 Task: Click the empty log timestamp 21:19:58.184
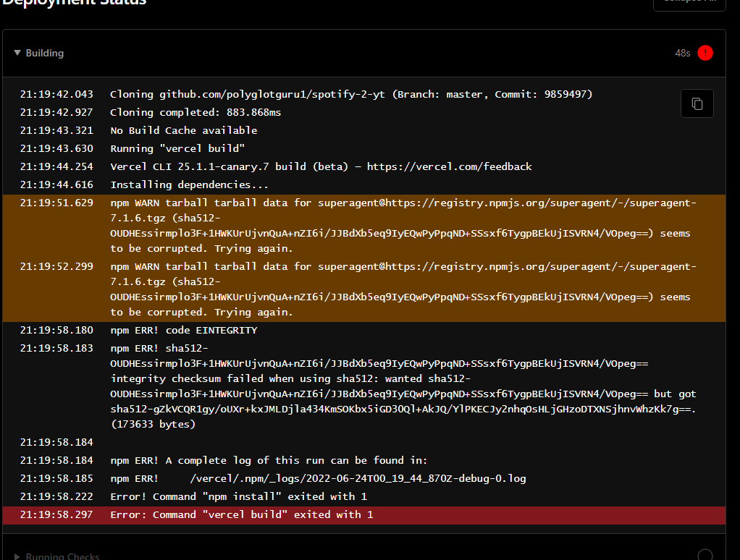tap(56, 442)
